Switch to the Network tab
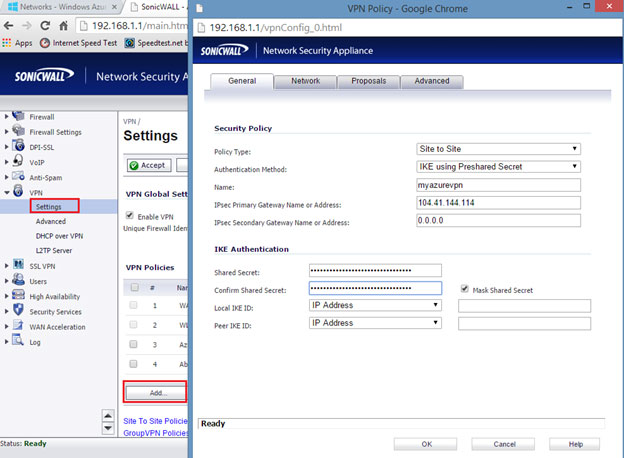 [305, 81]
